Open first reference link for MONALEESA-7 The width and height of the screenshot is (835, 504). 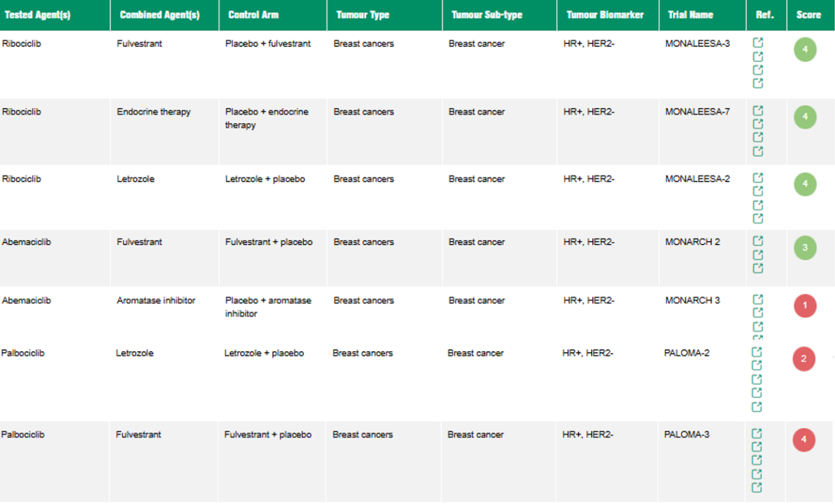[x=758, y=111]
